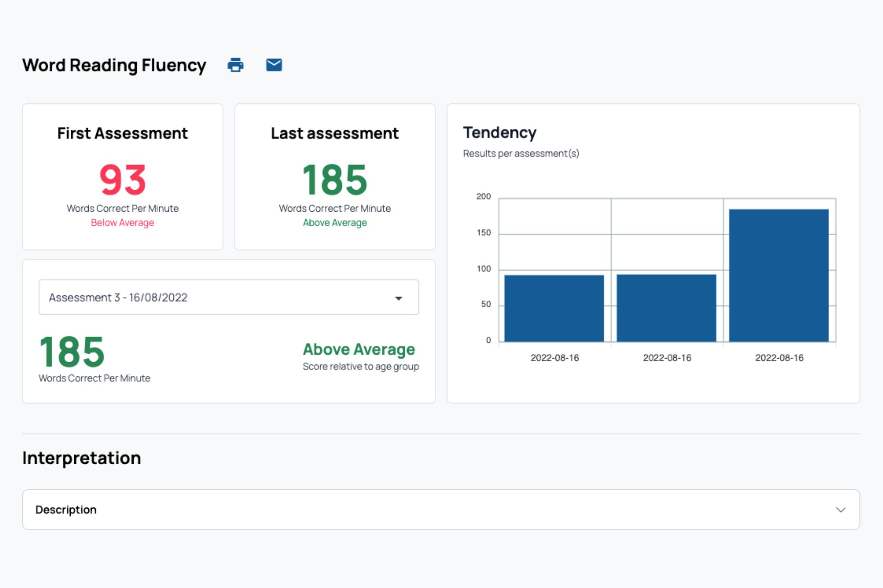Open the Assessment 3 dropdown selector

229,297
